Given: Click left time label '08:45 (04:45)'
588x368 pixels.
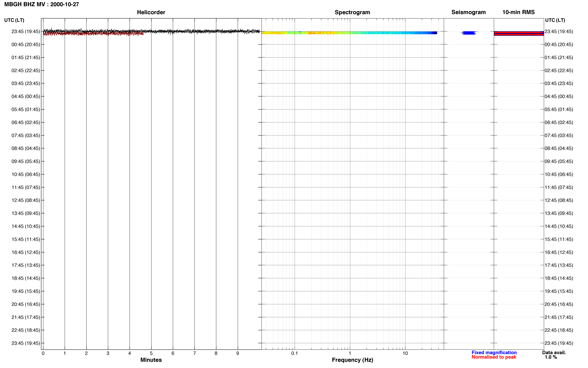Looking at the screenshot, I should [26, 148].
